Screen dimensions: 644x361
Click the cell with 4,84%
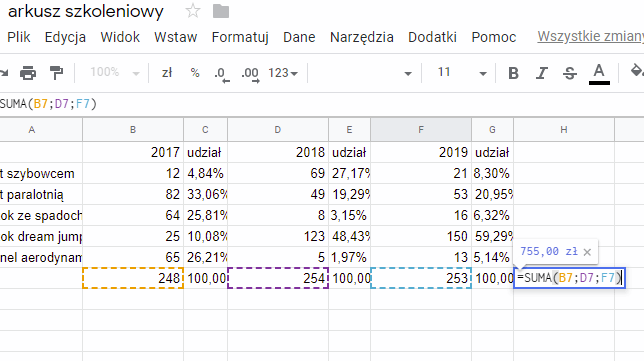click(x=205, y=173)
